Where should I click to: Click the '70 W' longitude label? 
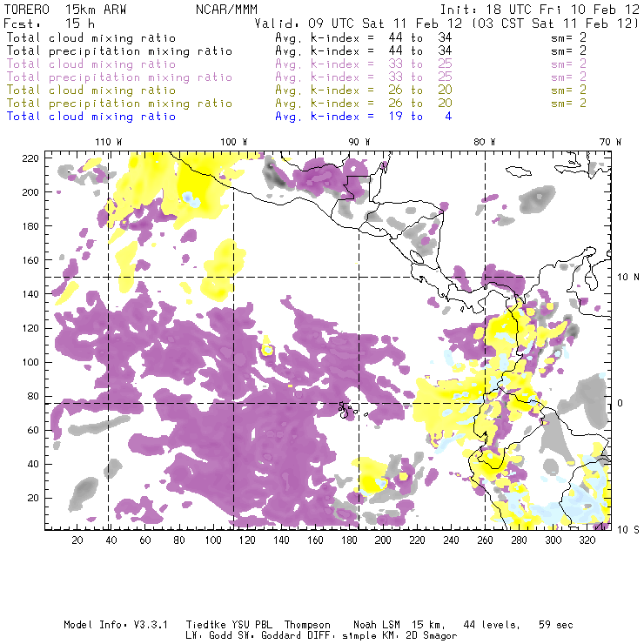(610, 142)
